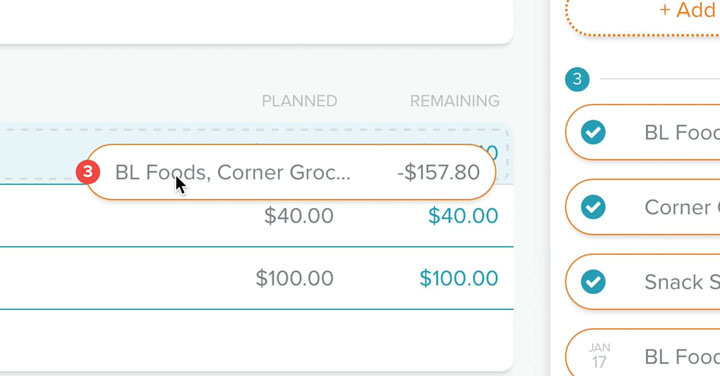Uncheck the Corner transaction checkmark

[593, 207]
